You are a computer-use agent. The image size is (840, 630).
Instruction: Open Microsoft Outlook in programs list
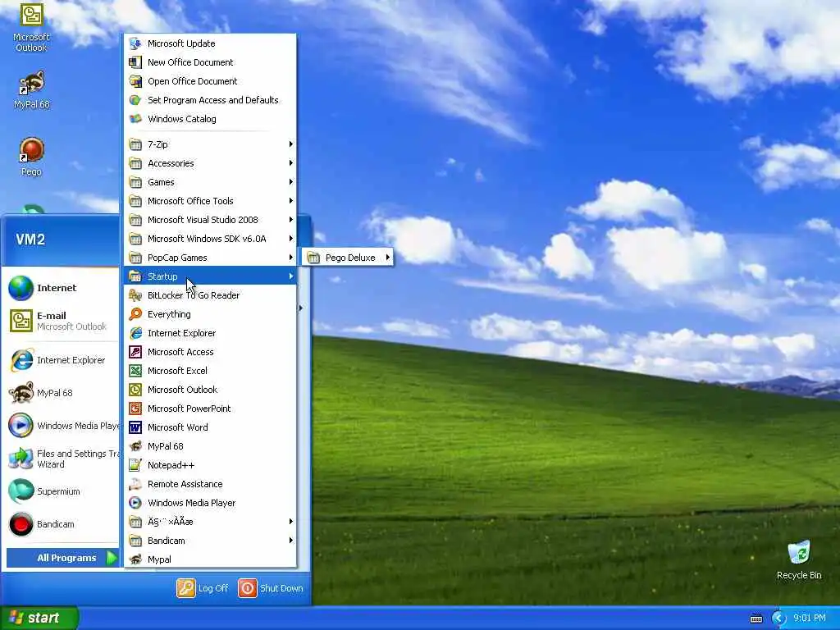[x=210, y=390]
